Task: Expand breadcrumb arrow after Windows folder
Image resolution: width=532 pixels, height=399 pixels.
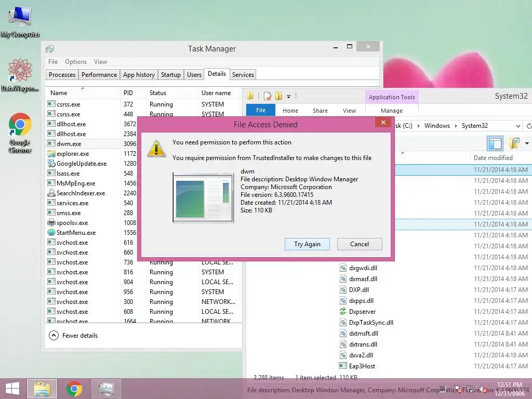Action: pyautogui.click(x=456, y=126)
